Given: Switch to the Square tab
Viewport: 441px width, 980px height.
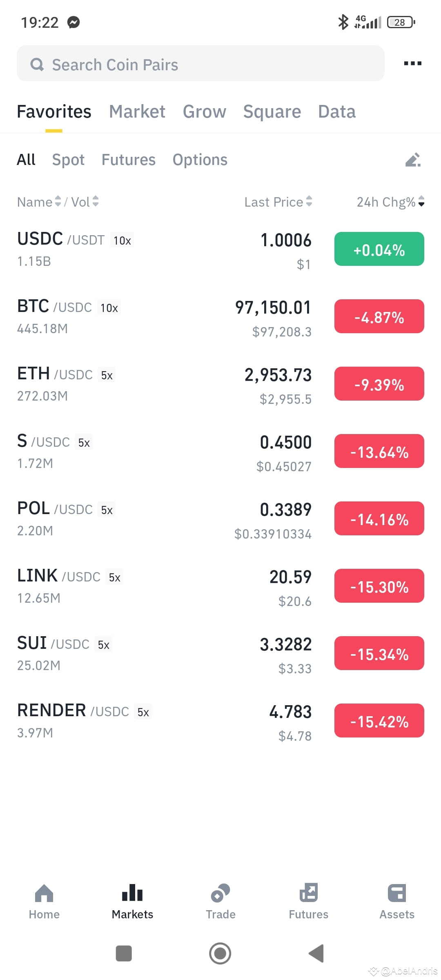Looking at the screenshot, I should (x=272, y=111).
